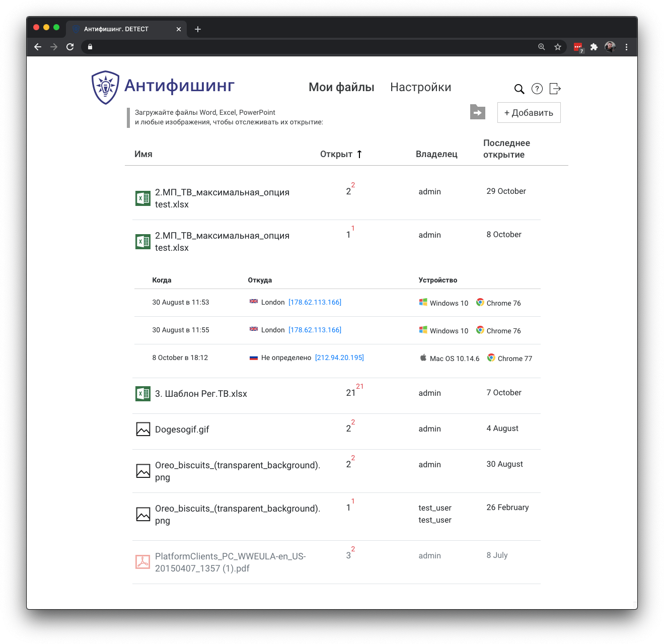
Task: Open the help question mark icon
Action: 537,89
